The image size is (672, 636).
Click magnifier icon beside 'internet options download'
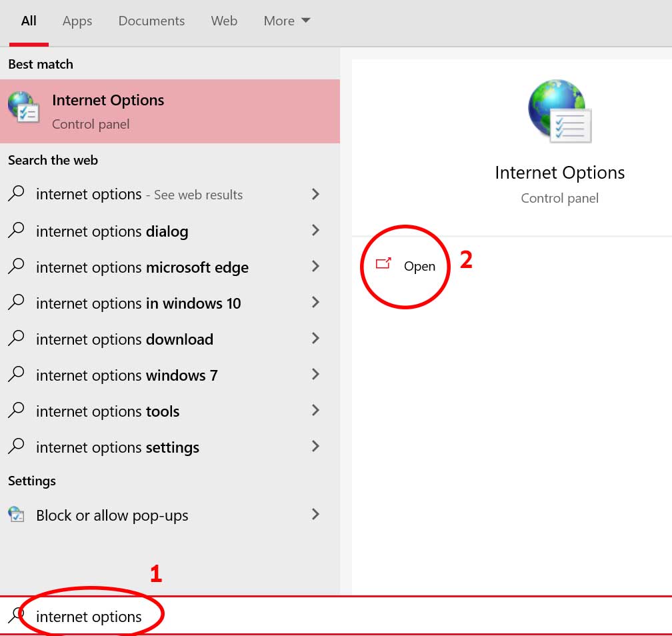tap(16, 338)
